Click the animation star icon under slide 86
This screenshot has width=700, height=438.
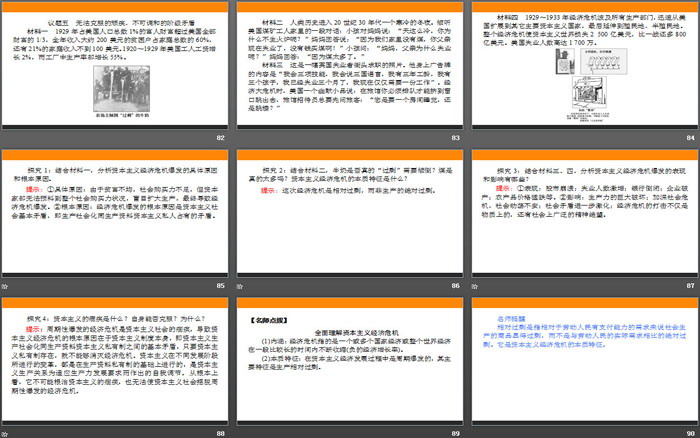click(240, 286)
